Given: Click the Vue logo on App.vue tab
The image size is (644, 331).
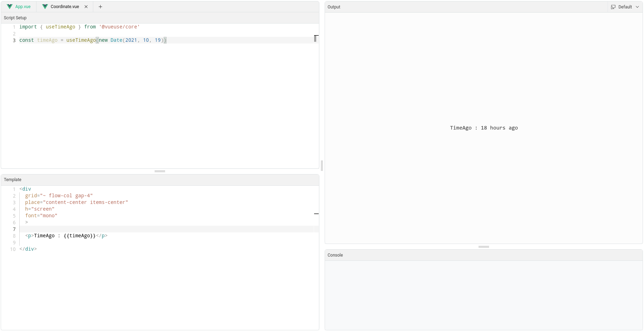Looking at the screenshot, I should 9,6.
